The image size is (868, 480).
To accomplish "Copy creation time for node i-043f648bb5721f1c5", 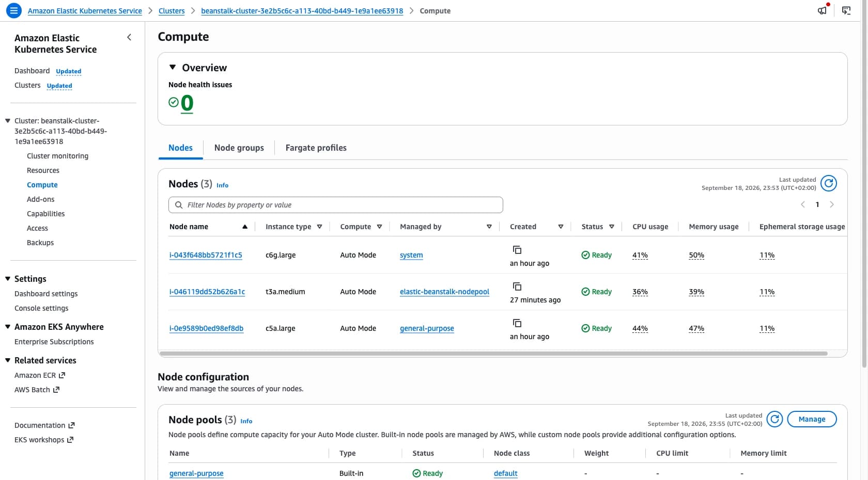I will pyautogui.click(x=517, y=250).
